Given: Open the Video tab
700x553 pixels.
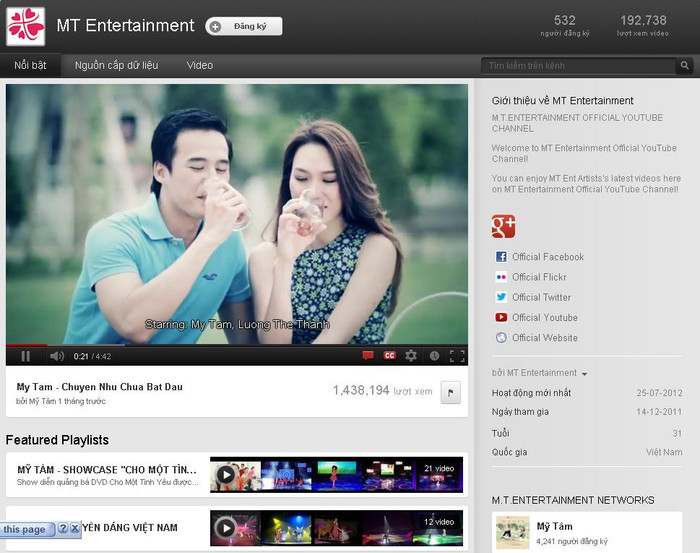Looking at the screenshot, I should (200, 66).
